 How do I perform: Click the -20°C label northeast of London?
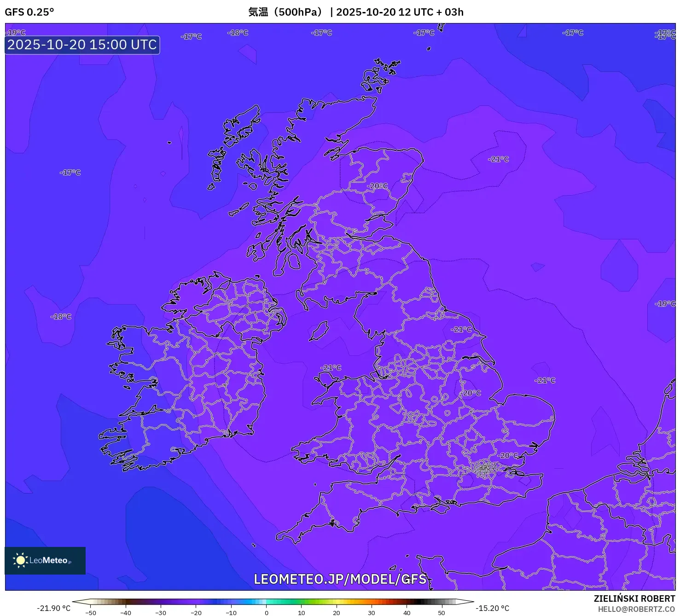coord(507,455)
